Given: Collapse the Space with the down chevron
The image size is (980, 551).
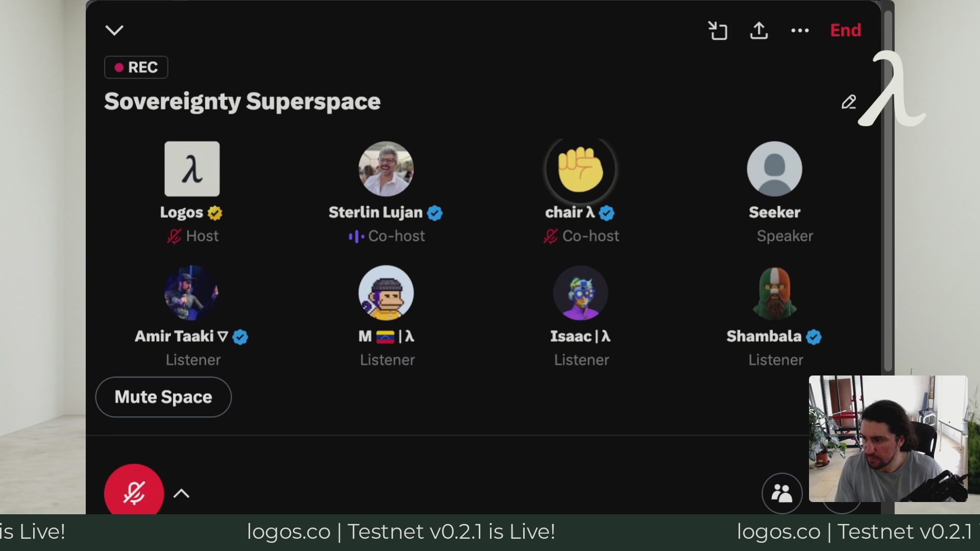Looking at the screenshot, I should click(114, 30).
